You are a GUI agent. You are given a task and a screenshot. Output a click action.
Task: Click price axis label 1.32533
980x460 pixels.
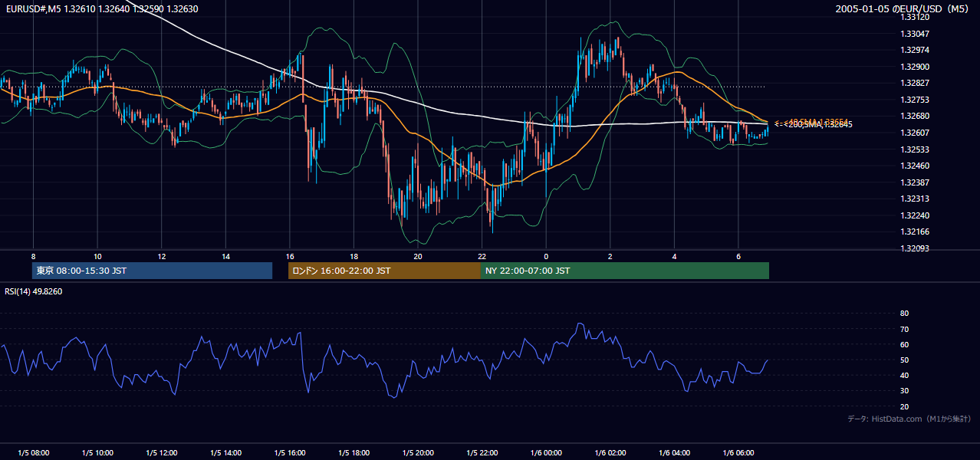click(x=915, y=149)
